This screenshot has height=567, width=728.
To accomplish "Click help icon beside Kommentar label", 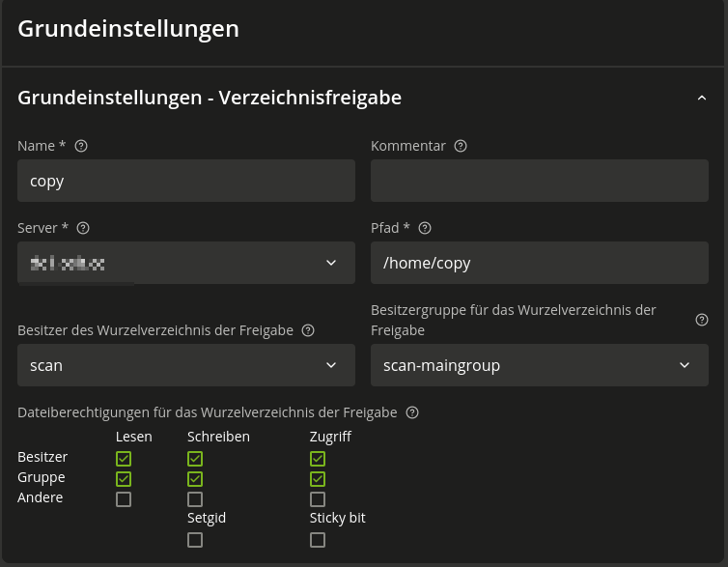I will coord(461,146).
